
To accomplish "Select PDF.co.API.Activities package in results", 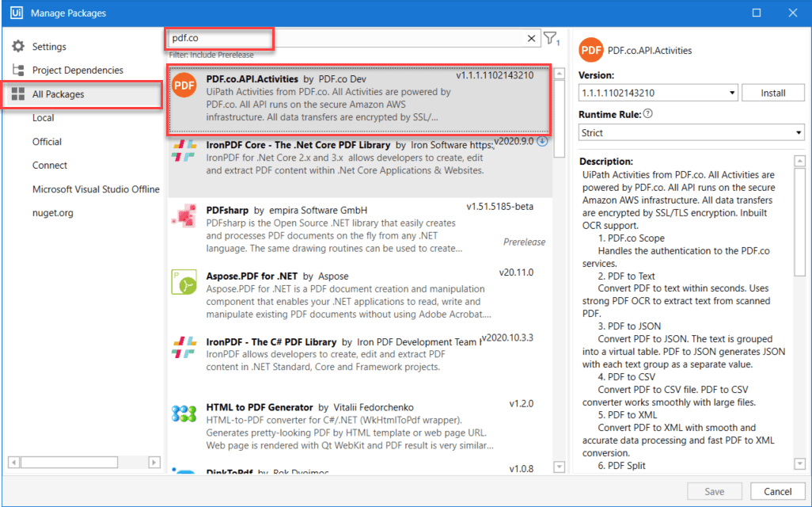I will (359, 100).
